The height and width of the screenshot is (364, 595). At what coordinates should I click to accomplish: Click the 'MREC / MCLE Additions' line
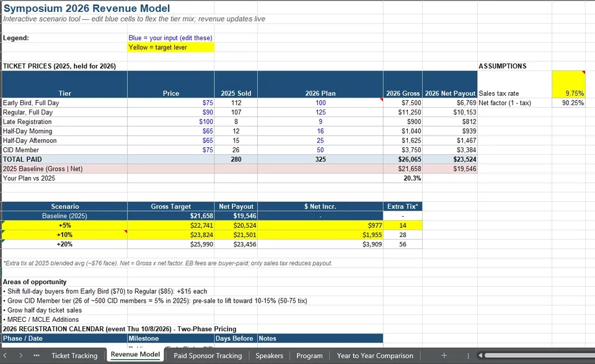click(41, 319)
